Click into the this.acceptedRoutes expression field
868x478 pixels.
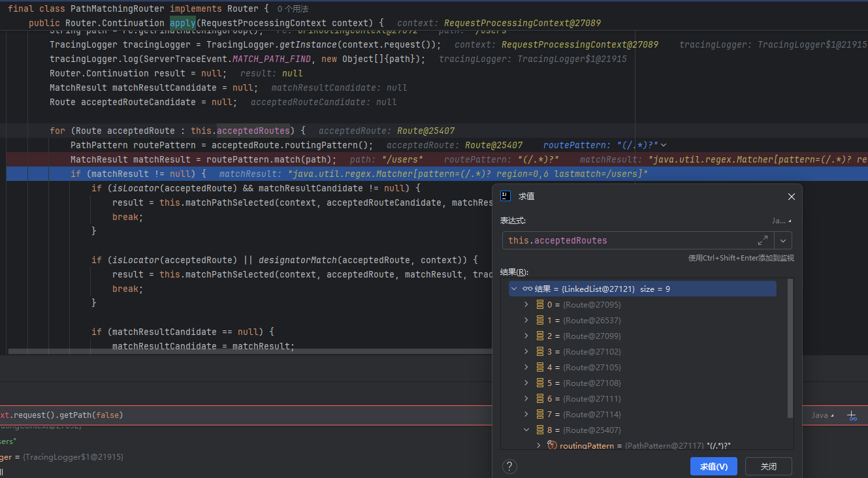[638, 240]
